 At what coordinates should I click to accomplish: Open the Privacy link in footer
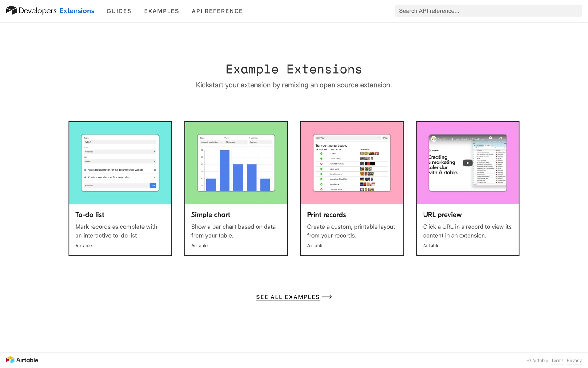tap(574, 360)
